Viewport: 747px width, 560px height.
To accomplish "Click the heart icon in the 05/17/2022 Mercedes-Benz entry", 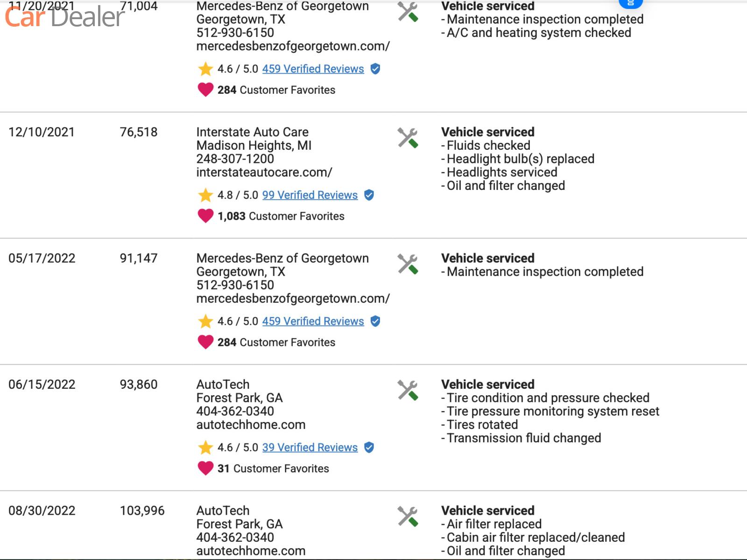I will click(205, 342).
